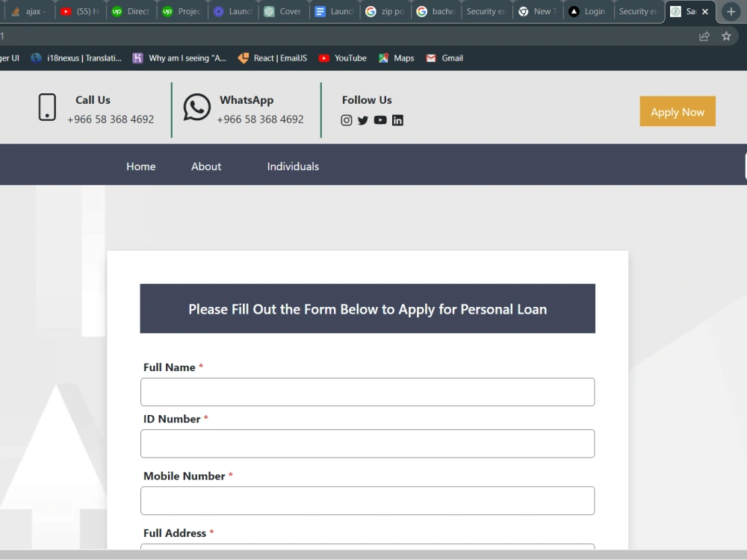
Task: Close the active Sa browser tab
Action: pyautogui.click(x=705, y=11)
